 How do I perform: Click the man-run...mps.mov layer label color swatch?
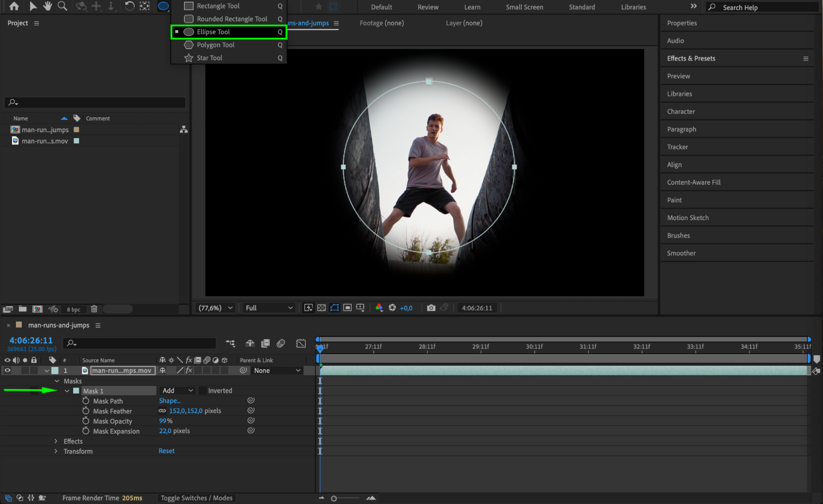(55, 370)
